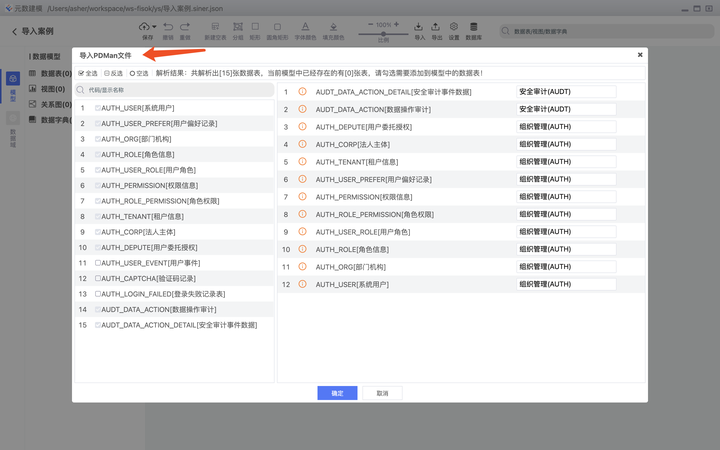This screenshot has width=720, height=450.
Task: Go back via the arrow beside 导入案例
Action: click(x=14, y=31)
